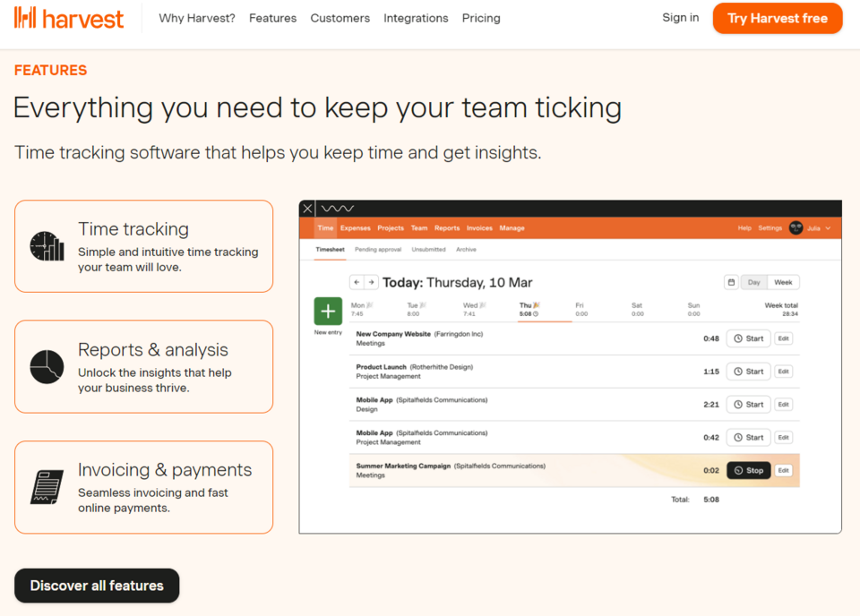Viewport: 860px width, 616px height.
Task: Click the previous day left arrow
Action: (x=357, y=282)
